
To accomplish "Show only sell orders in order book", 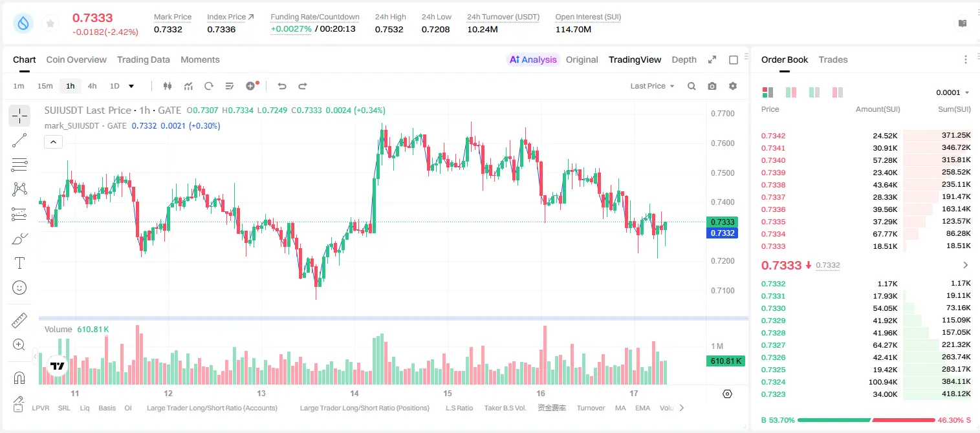I will pos(837,92).
